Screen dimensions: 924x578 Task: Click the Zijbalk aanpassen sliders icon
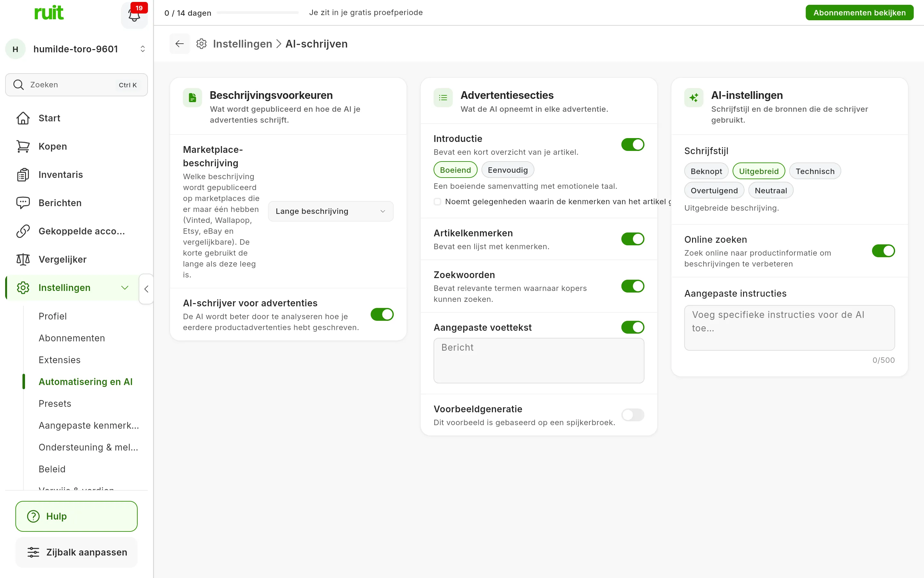(33, 552)
